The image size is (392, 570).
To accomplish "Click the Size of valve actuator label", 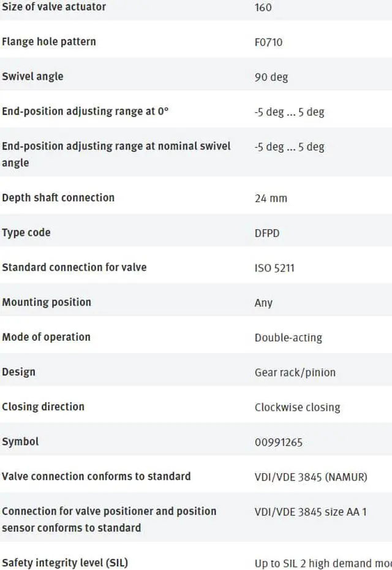I will tap(54, 7).
